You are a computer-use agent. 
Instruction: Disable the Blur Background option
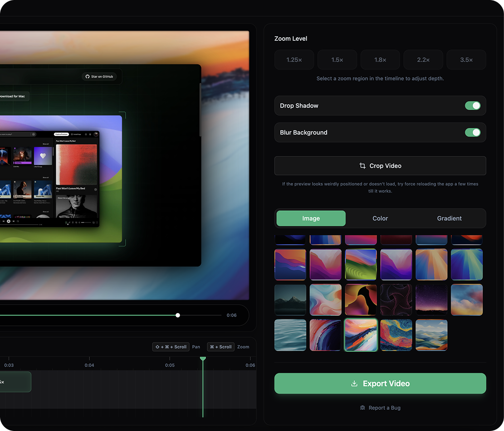(x=473, y=132)
